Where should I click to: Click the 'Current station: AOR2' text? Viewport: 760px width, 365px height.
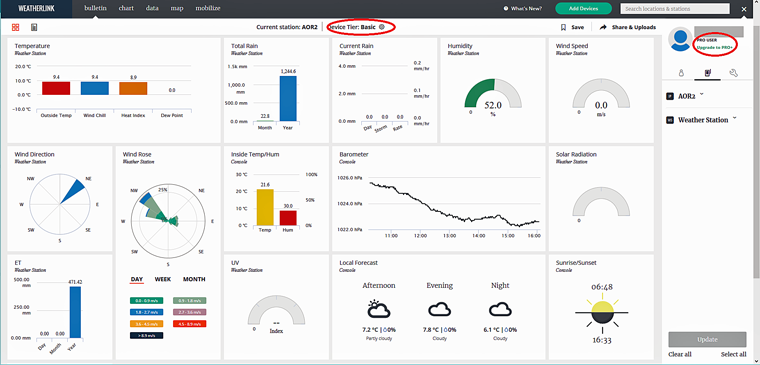click(x=286, y=28)
